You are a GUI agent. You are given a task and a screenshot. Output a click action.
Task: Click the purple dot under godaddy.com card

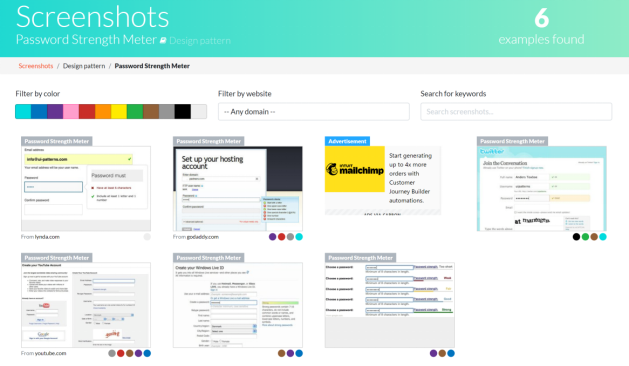pos(273,237)
